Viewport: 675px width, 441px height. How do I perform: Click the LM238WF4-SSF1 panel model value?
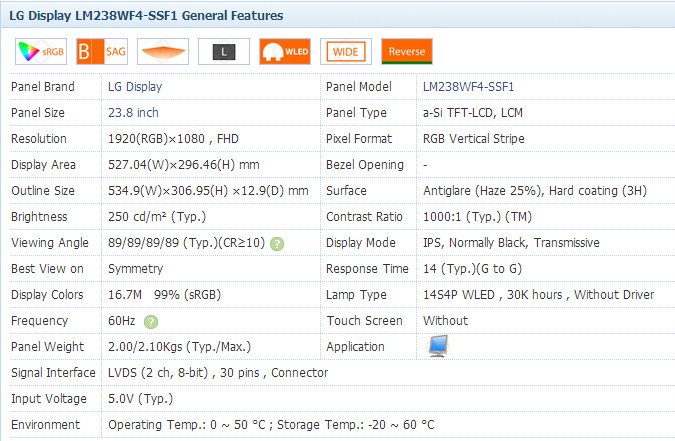pyautogui.click(x=468, y=87)
